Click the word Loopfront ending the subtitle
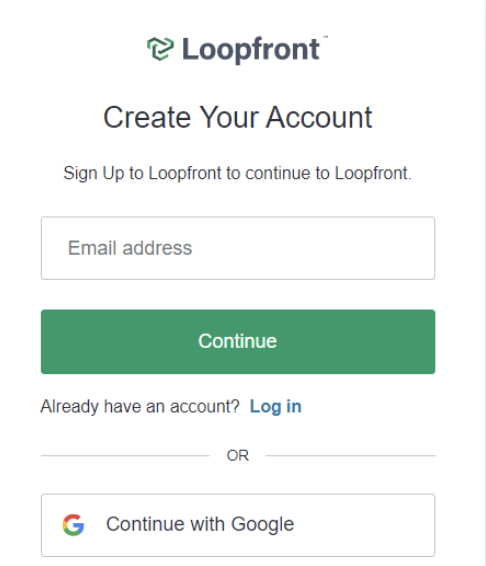The width and height of the screenshot is (486, 566). (372, 173)
